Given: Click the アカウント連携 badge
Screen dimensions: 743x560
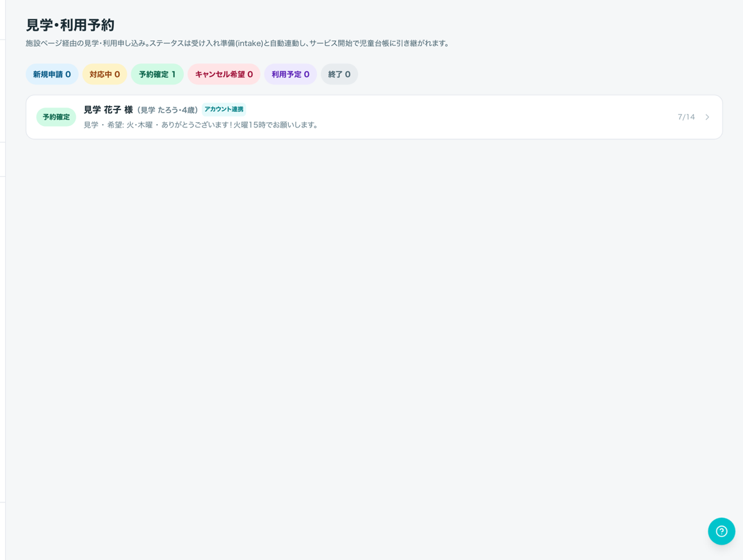Looking at the screenshot, I should [224, 109].
